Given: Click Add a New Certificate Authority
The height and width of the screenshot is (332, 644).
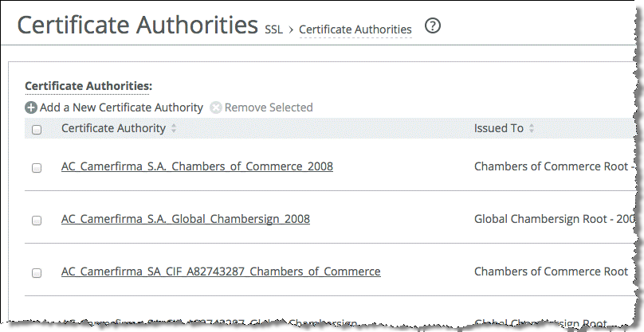Looking at the screenshot, I should point(121,107).
